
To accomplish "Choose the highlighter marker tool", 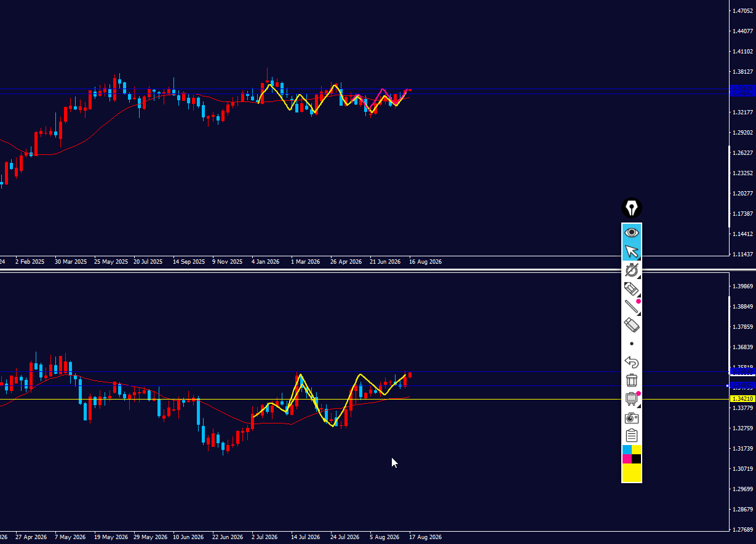I will (x=632, y=288).
